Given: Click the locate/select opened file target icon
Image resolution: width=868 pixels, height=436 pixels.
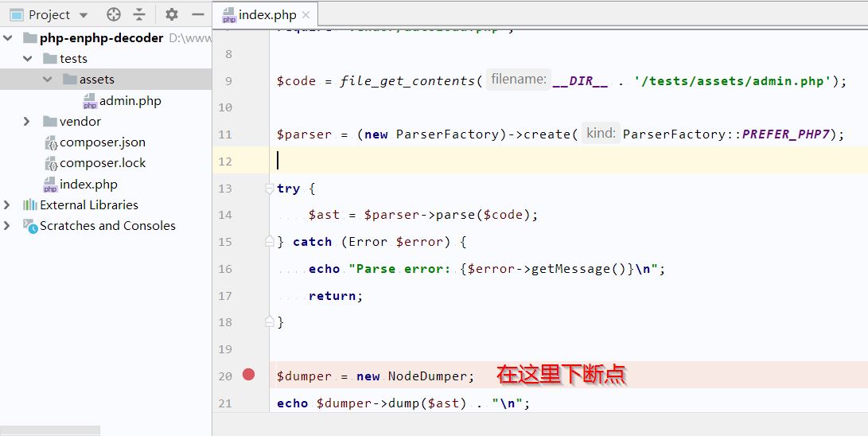Looking at the screenshot, I should point(114,14).
